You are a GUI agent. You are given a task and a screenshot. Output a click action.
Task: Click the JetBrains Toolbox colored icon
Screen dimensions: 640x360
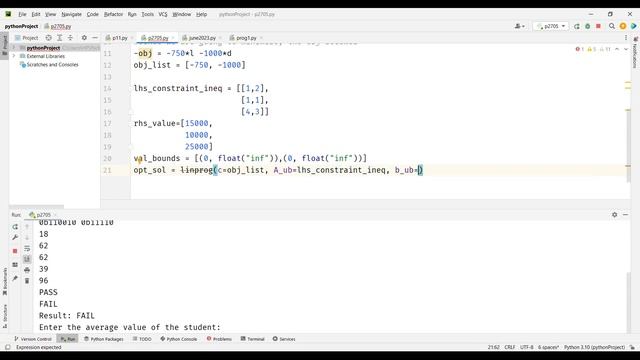633,26
